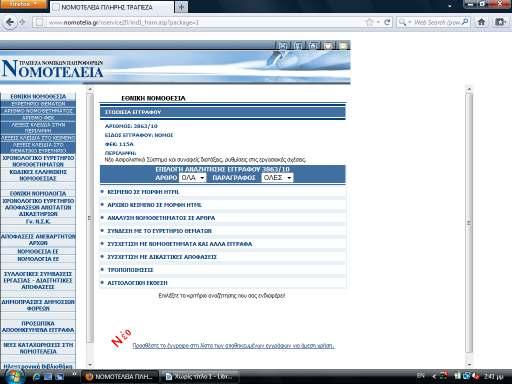Select the ΝΟΜΟΤΕΛΕΙΑ ΠΛΗΡΗΣ ΤΡΑΠΕΖΑ browser tab
The image size is (512, 384).
[112, 7]
